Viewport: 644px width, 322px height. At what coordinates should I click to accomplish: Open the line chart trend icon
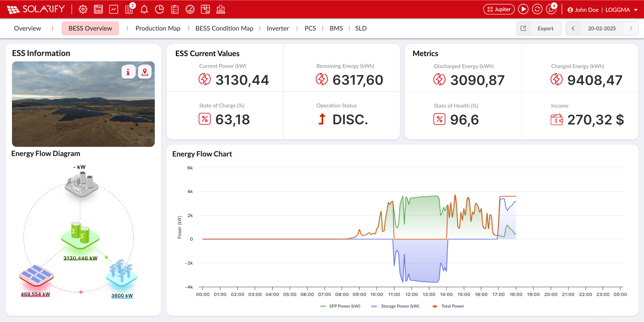(x=114, y=9)
